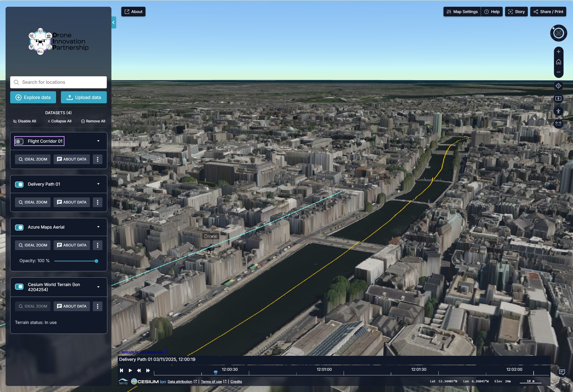Ideal Zoom to Delivery Path 01
The height and width of the screenshot is (392, 573).
tap(33, 202)
